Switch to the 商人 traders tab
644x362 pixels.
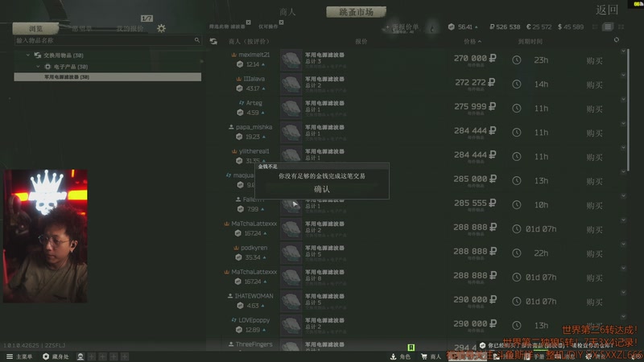click(287, 12)
